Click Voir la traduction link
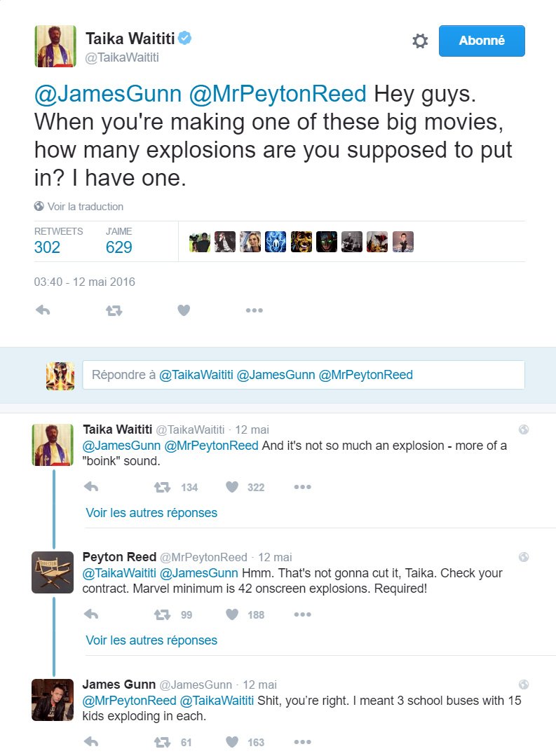This screenshot has height=756, width=556. click(79, 207)
